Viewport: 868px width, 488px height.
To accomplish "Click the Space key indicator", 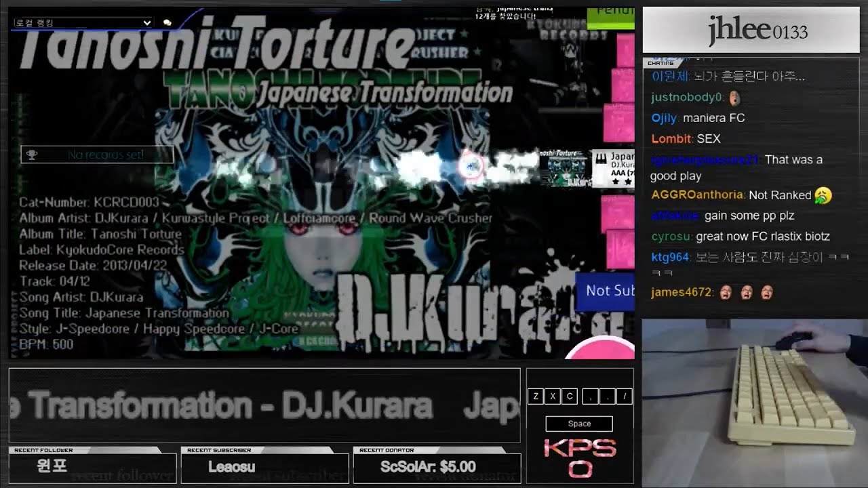I will [579, 424].
